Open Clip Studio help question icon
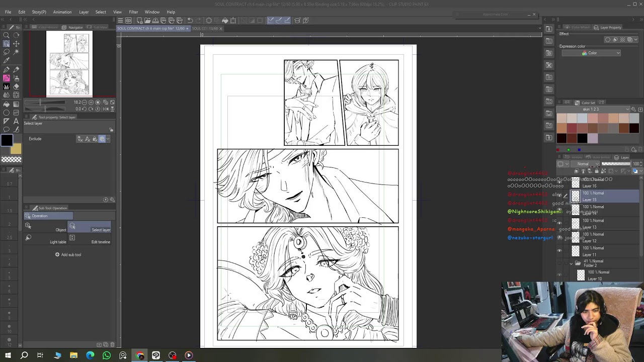This screenshot has width=644, height=362. pyautogui.click(x=305, y=21)
